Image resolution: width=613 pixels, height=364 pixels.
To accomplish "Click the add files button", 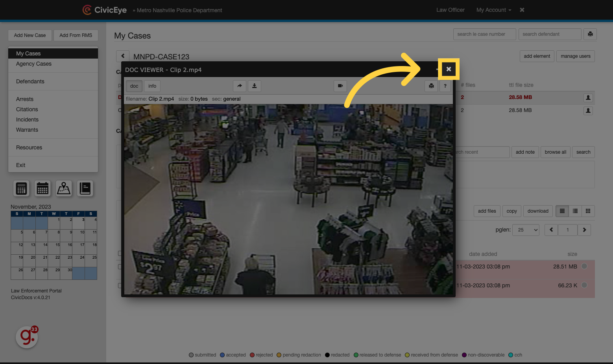I will [487, 211].
